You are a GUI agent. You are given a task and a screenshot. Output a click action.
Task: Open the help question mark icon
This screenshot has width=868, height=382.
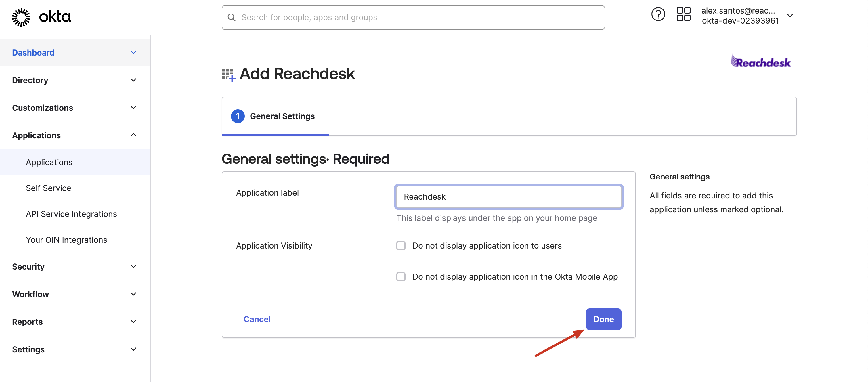pyautogui.click(x=658, y=14)
